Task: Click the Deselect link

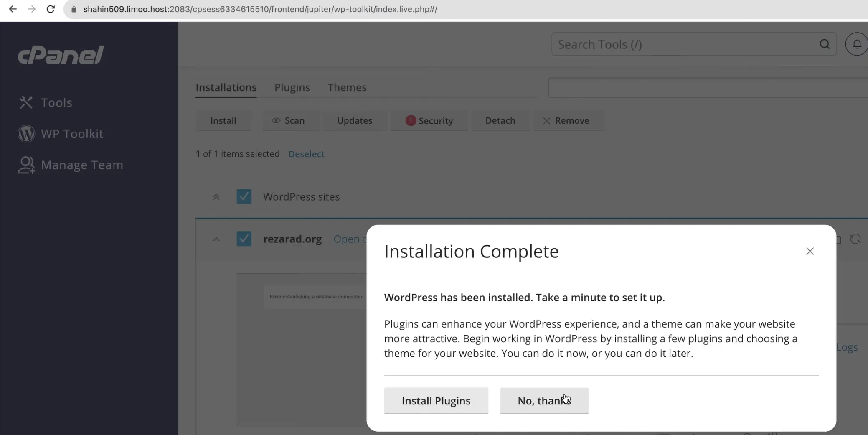Action: point(306,154)
